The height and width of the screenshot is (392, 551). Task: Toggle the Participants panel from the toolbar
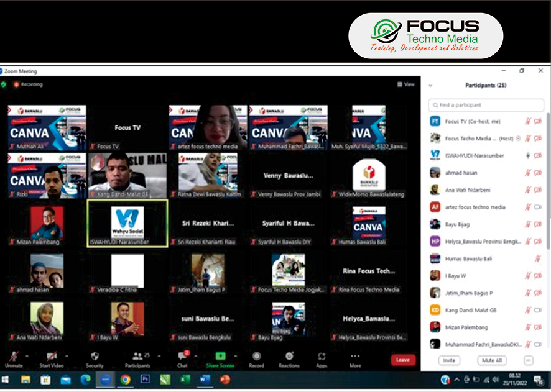[137, 358]
